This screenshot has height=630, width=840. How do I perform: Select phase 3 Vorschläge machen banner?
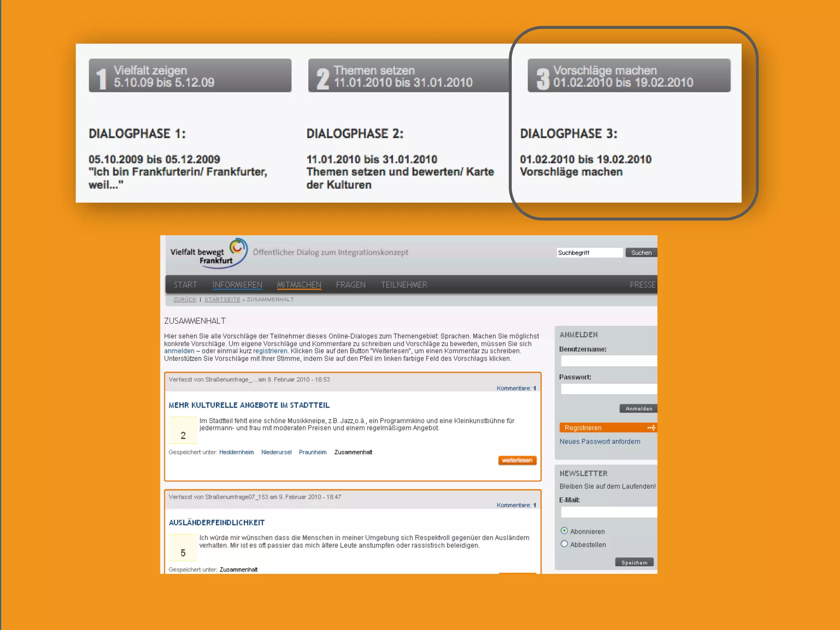628,76
